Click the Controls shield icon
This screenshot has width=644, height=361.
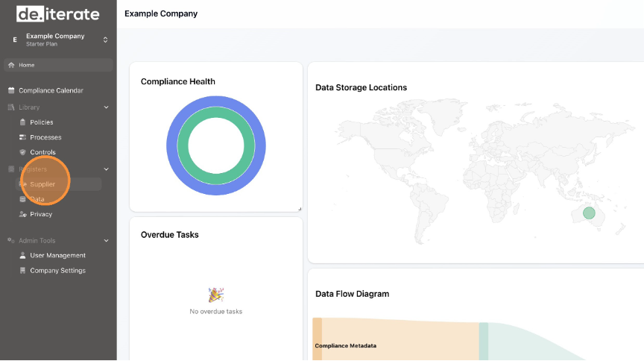[x=22, y=152]
